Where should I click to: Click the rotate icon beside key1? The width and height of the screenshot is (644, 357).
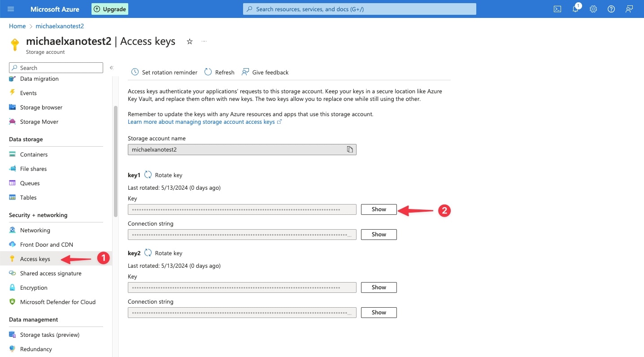(148, 175)
